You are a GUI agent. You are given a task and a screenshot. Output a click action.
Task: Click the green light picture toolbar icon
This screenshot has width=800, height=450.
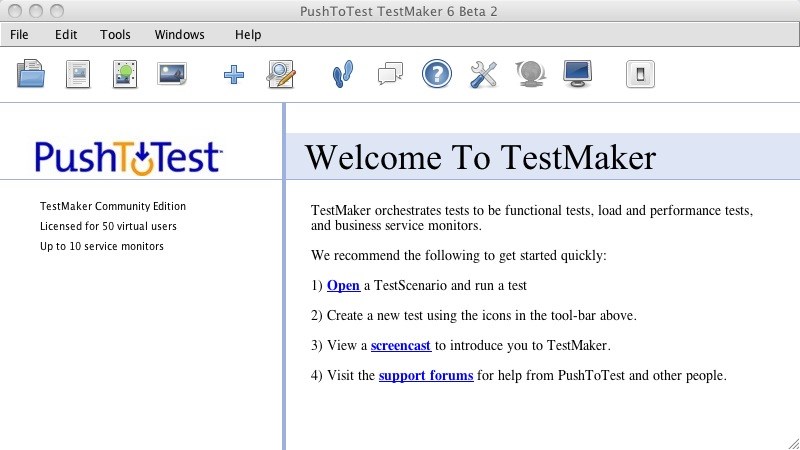tap(125, 74)
